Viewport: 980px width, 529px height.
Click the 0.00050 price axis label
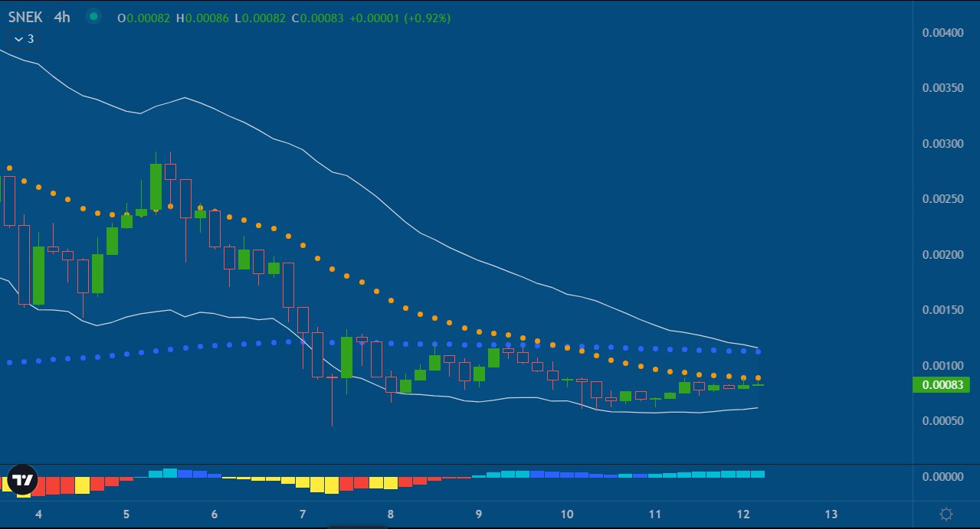(942, 420)
